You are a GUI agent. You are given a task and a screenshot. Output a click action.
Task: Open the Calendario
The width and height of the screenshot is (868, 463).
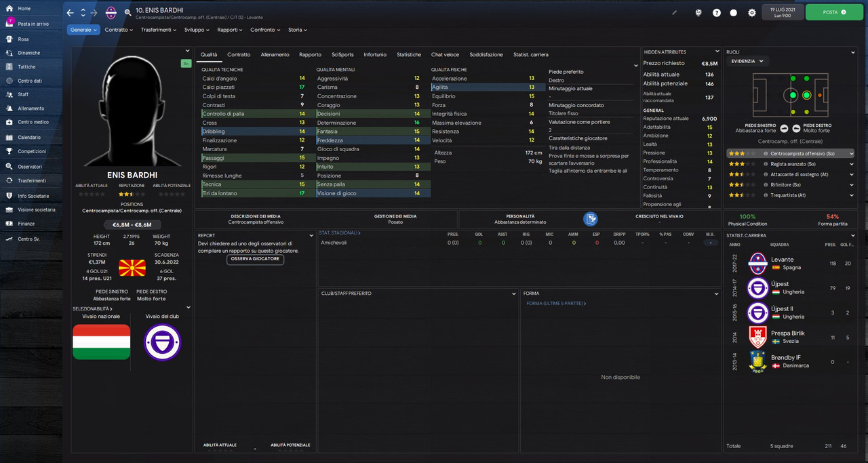[x=29, y=137]
